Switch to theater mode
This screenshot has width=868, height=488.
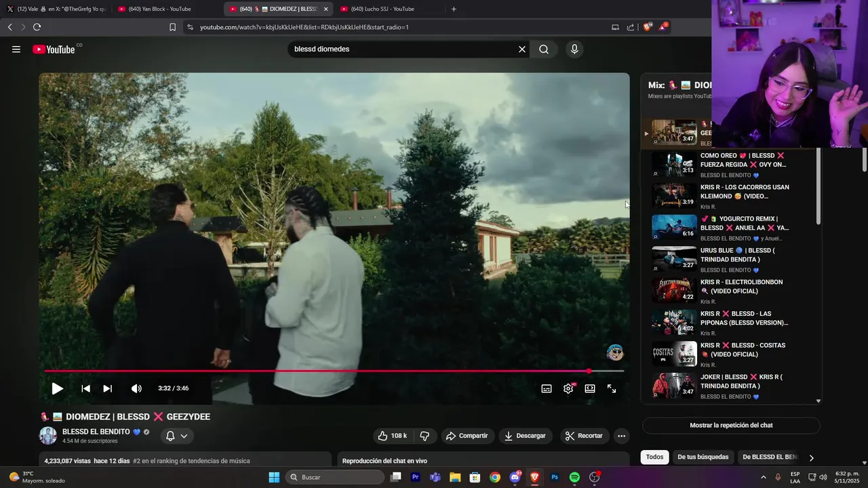[x=590, y=388]
